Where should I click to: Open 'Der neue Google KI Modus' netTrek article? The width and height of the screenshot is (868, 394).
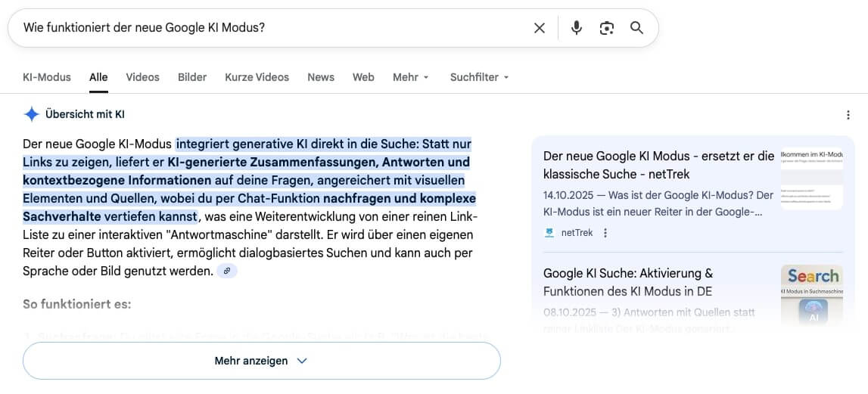click(x=658, y=165)
